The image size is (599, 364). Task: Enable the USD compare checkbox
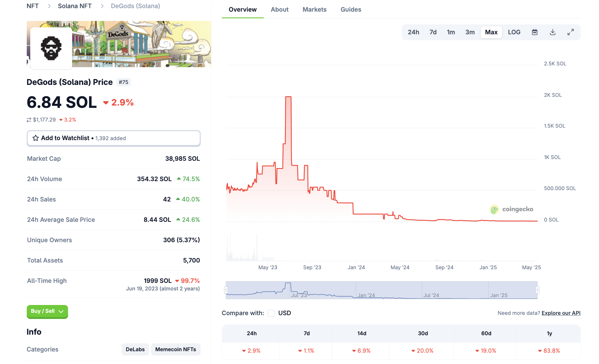click(271, 313)
